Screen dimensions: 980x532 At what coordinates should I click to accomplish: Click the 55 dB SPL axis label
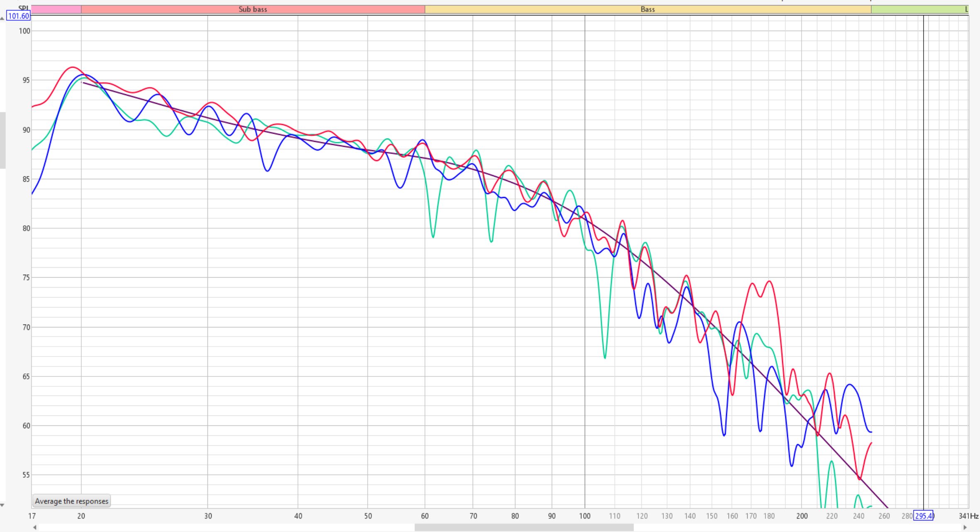tap(26, 475)
